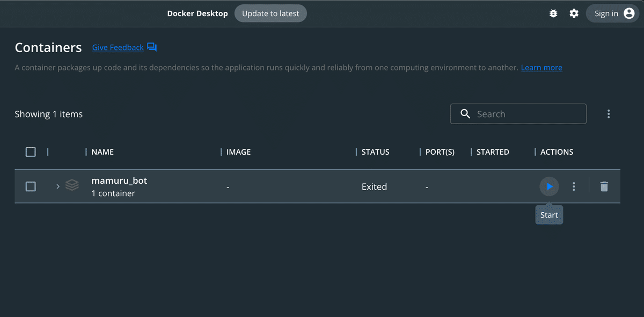
Task: Open the Give Feedback link
Action: tap(118, 47)
